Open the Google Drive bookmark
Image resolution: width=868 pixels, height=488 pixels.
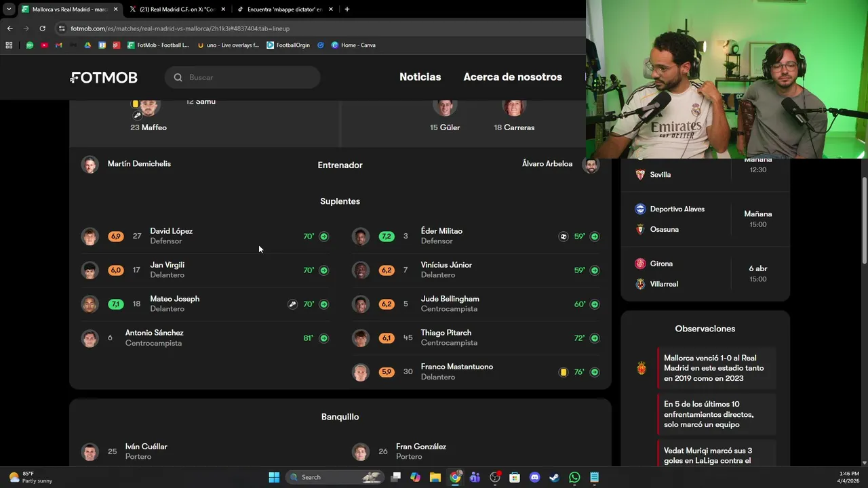tap(87, 45)
